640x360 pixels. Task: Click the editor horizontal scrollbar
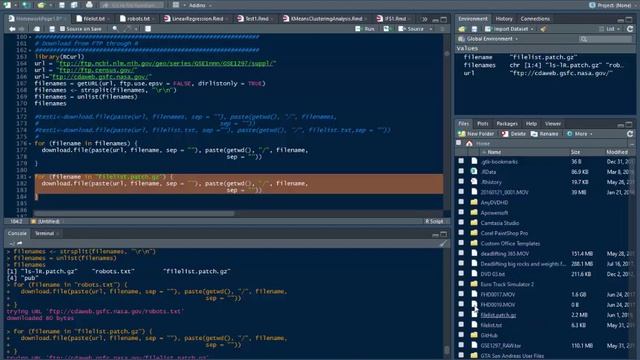click(133, 213)
